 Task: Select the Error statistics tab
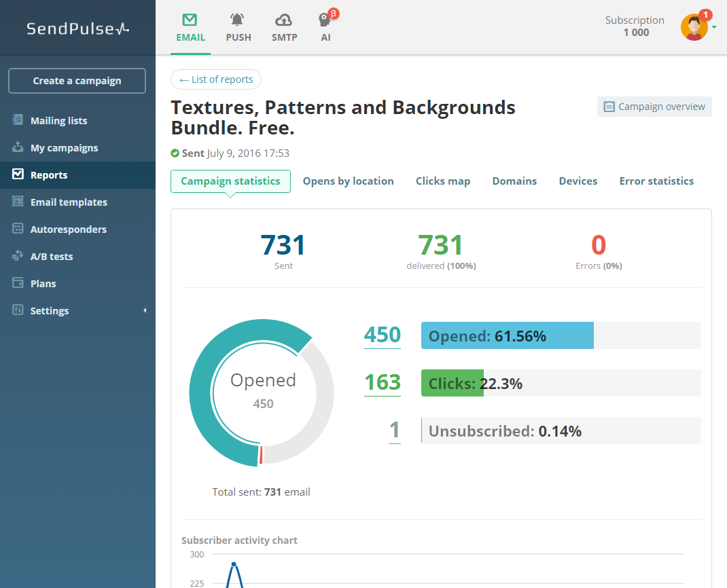pos(656,181)
